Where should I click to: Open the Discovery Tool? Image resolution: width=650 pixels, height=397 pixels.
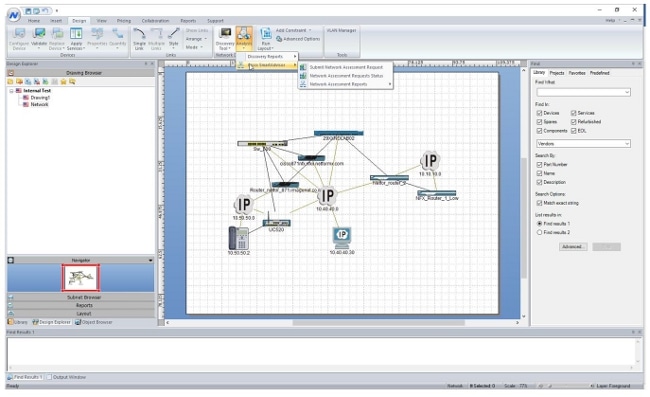click(x=225, y=39)
